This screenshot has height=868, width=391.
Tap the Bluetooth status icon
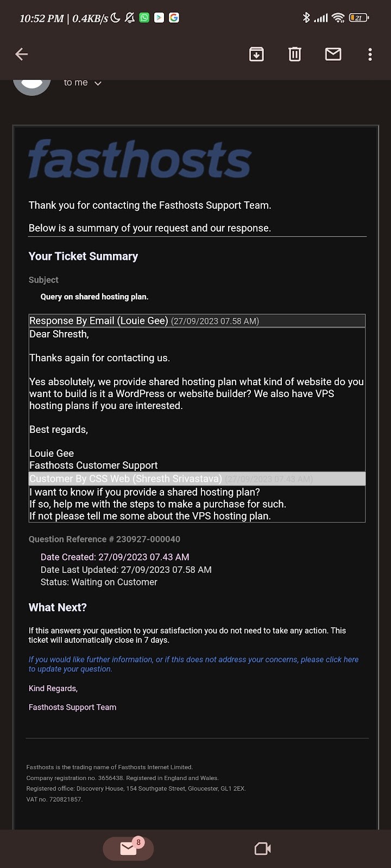[x=306, y=18]
